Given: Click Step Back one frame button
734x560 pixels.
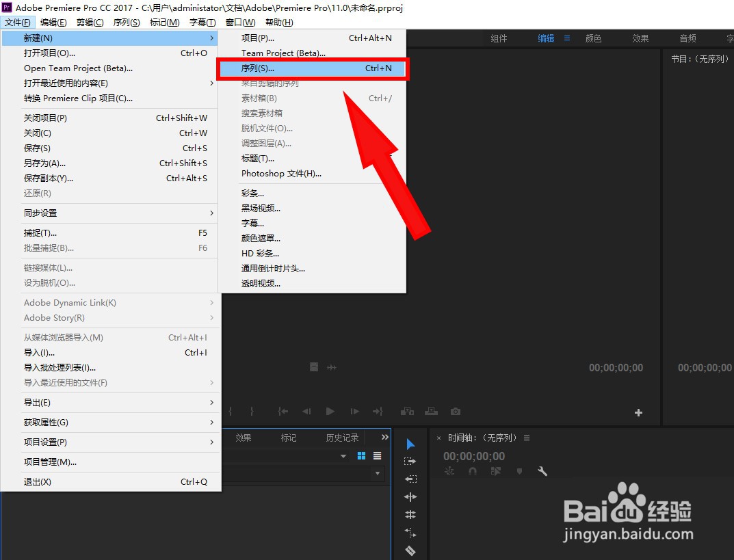Looking at the screenshot, I should click(306, 411).
